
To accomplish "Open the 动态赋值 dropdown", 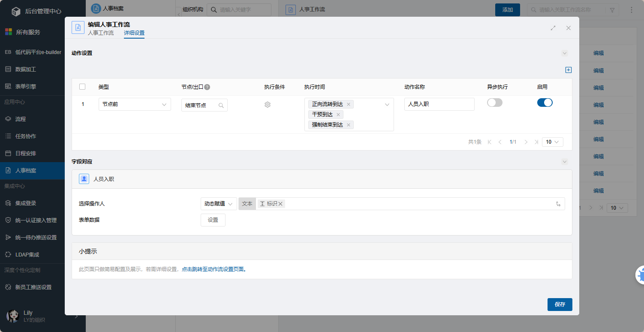I will 218,204.
